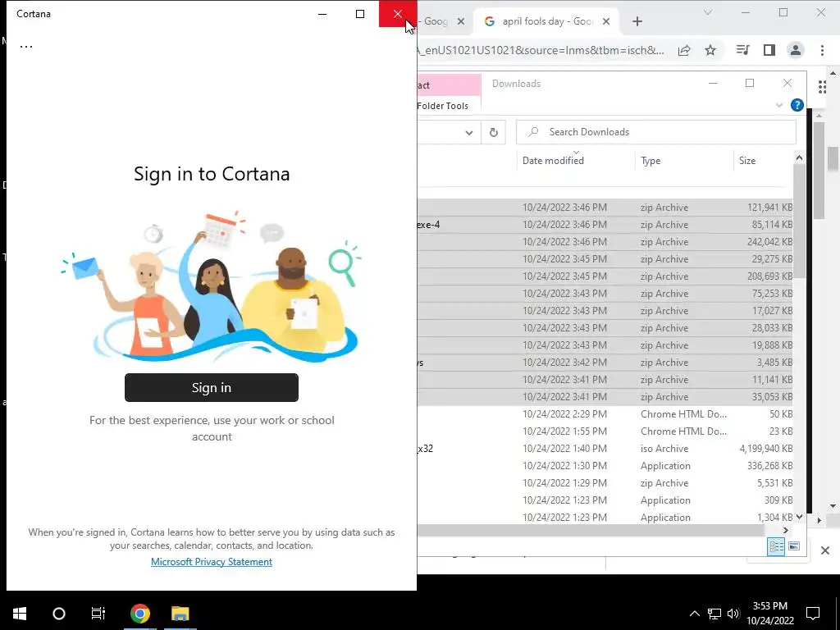Click the file list down scroll arrow
Image resolution: width=840 pixels, height=630 pixels.
799,517
